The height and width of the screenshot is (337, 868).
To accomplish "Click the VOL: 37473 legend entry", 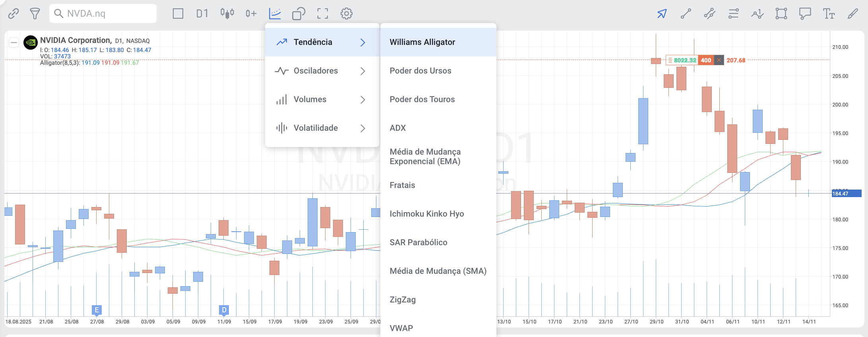I will tap(55, 56).
